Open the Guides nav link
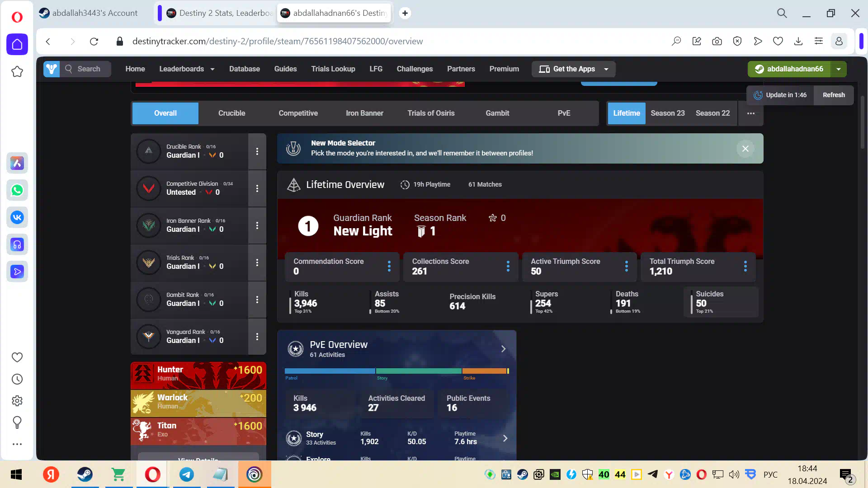 pos(286,69)
